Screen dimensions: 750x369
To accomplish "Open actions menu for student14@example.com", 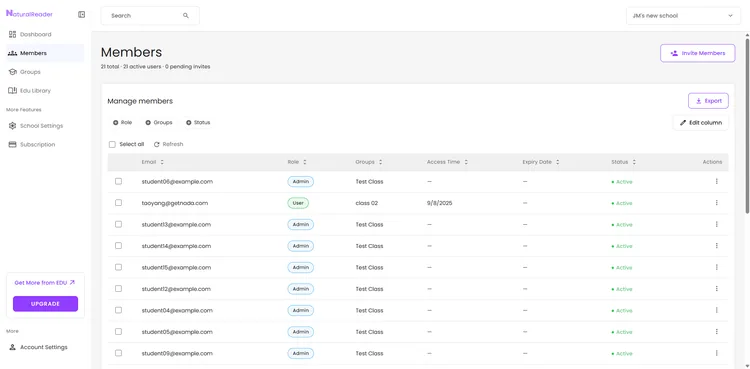I will (x=717, y=246).
